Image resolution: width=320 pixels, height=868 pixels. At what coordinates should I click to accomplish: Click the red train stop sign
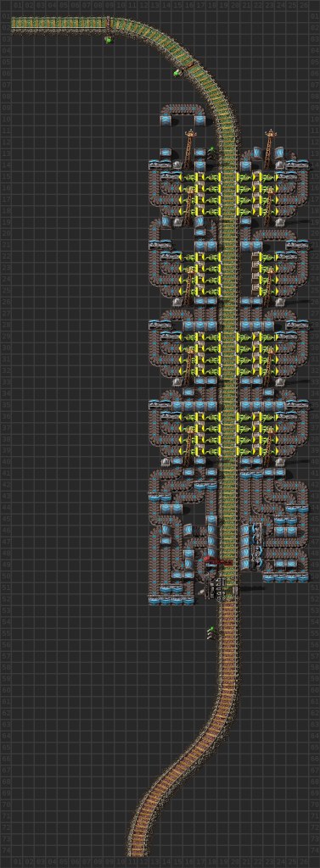coord(218,561)
